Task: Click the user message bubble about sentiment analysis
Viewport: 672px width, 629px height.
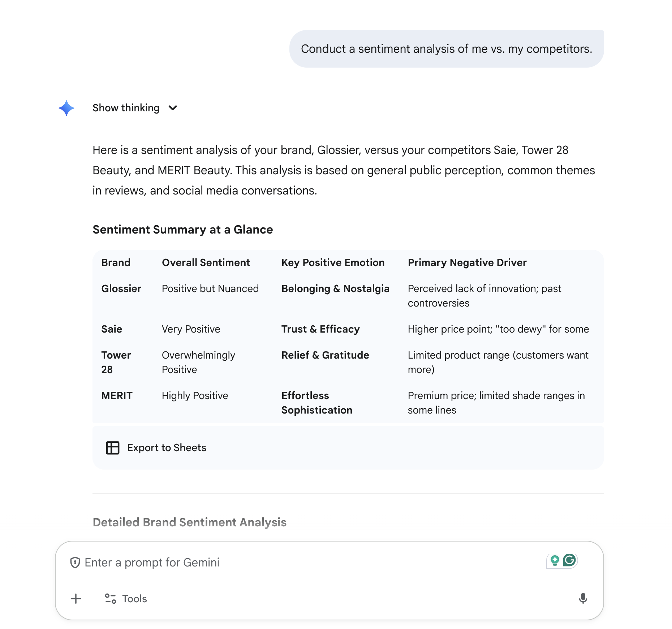Action: pos(447,49)
